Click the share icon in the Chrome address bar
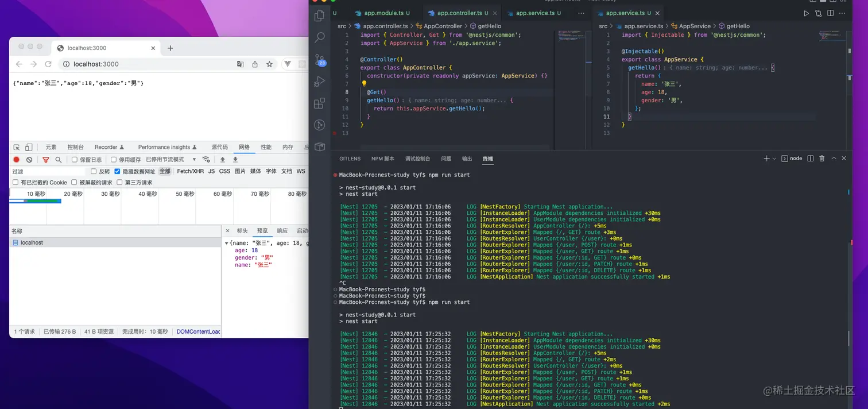The image size is (868, 409). click(255, 64)
